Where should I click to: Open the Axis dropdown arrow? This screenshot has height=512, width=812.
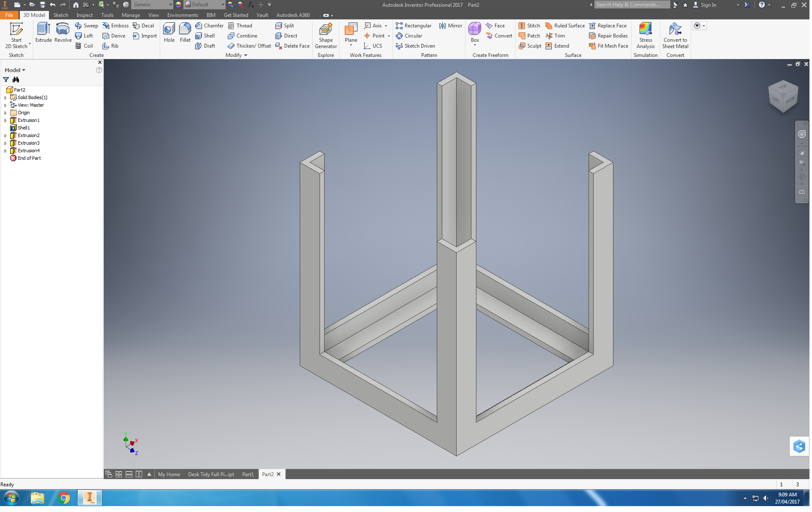(x=386, y=26)
